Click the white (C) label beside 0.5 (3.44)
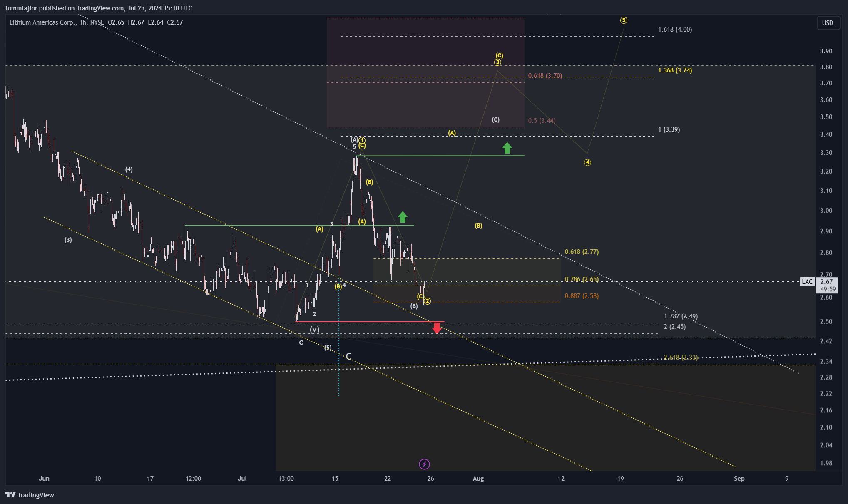This screenshot has height=504, width=848. pos(495,119)
